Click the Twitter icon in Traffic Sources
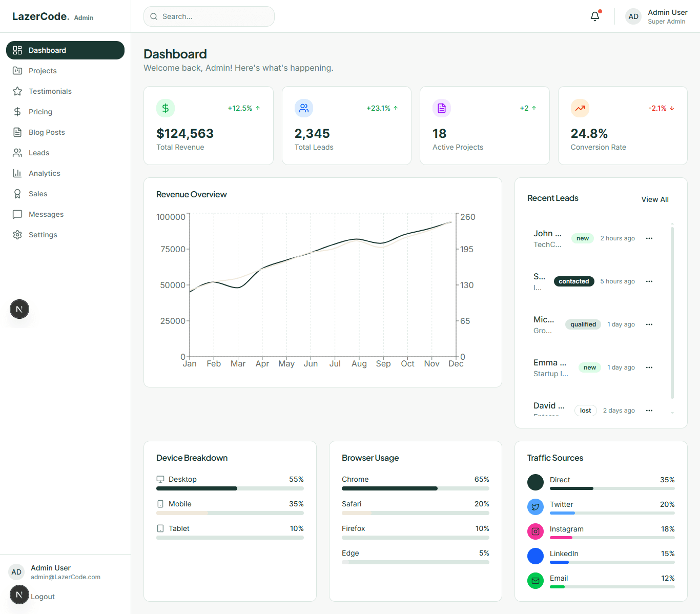 point(535,507)
